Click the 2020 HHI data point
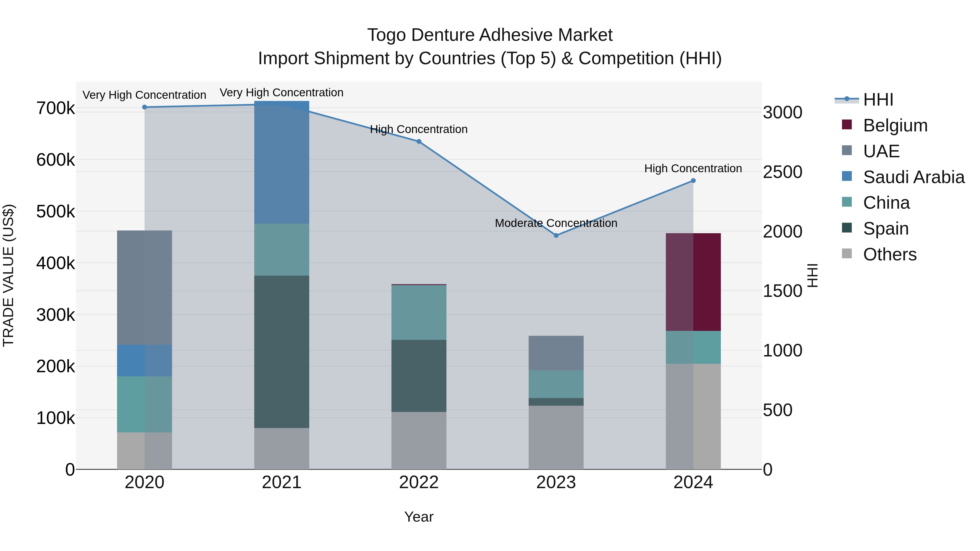The image size is (980, 551). (145, 107)
